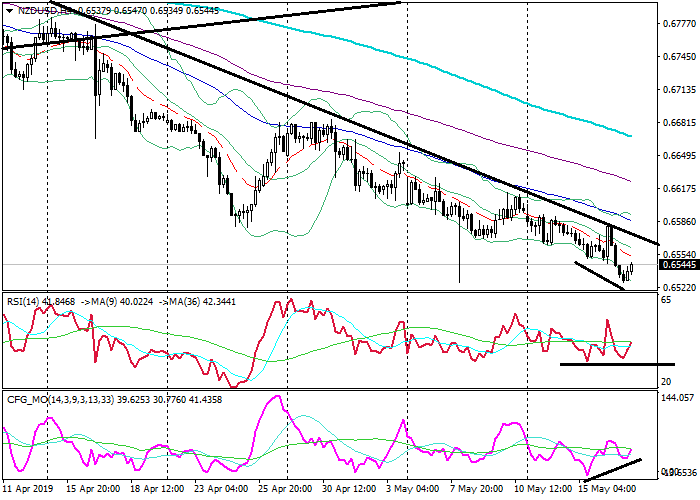The image size is (700, 500).
Task: Click the RSI(14) indicator label
Action: click(24, 298)
